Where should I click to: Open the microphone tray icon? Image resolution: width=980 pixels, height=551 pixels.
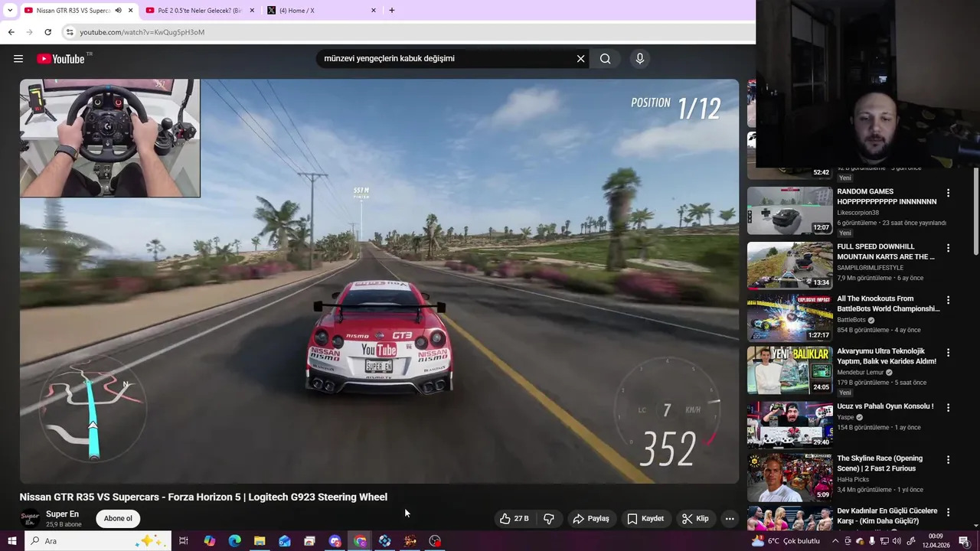(872, 541)
